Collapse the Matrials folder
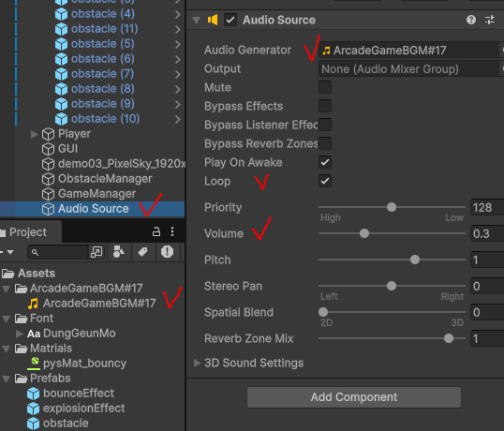This screenshot has width=504, height=431. (6, 349)
